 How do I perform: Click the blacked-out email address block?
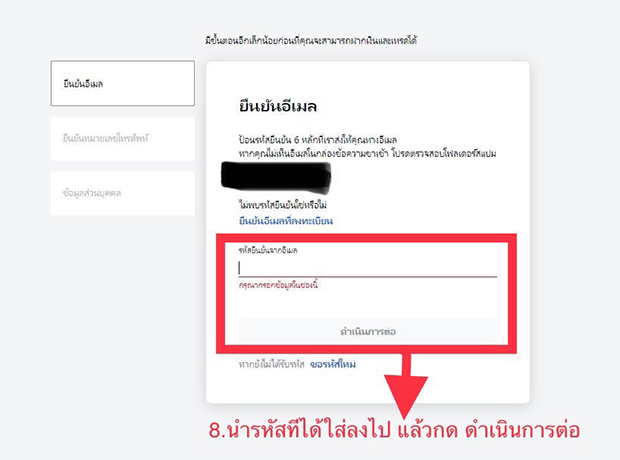pos(276,178)
